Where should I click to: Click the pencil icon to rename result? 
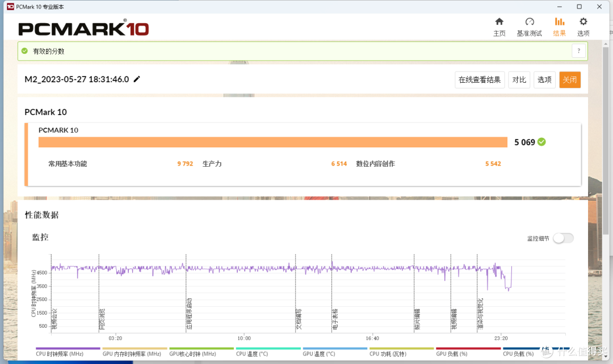coord(137,79)
